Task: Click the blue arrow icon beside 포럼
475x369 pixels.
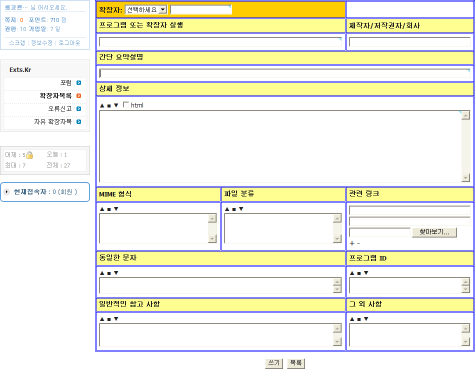Action: coord(79,83)
